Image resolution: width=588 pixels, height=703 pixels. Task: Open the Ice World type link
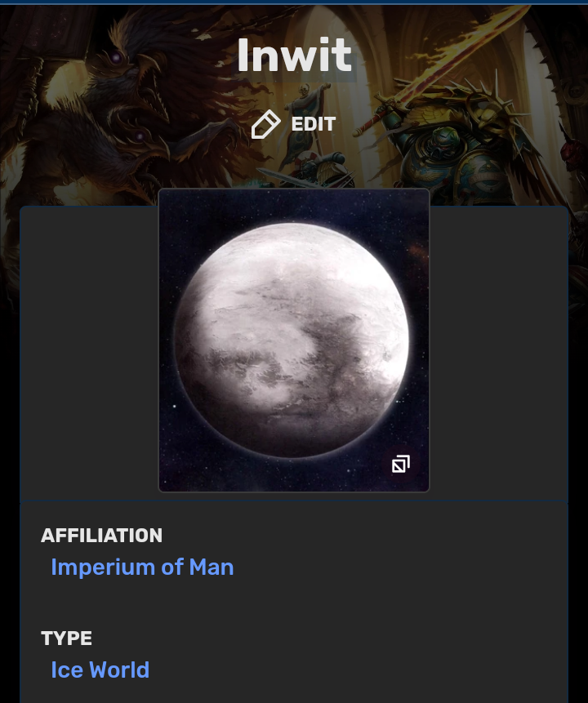100,670
